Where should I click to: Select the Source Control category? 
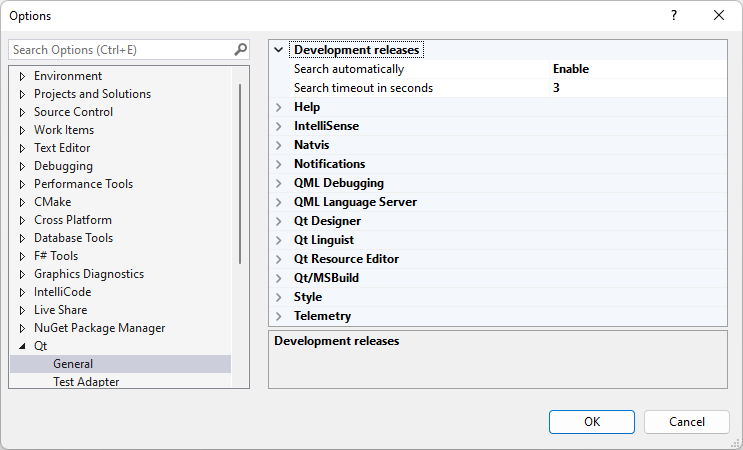tap(73, 112)
